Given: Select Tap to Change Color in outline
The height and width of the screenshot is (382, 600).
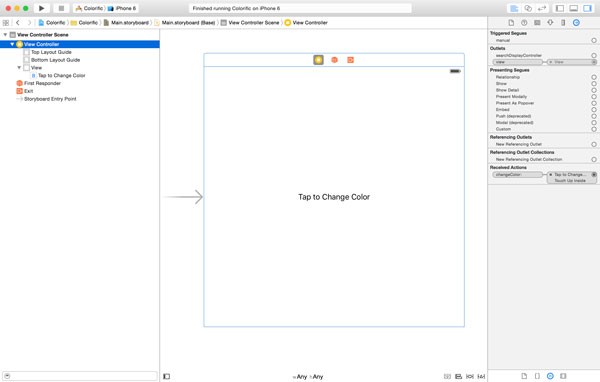Looking at the screenshot, I should 61,75.
